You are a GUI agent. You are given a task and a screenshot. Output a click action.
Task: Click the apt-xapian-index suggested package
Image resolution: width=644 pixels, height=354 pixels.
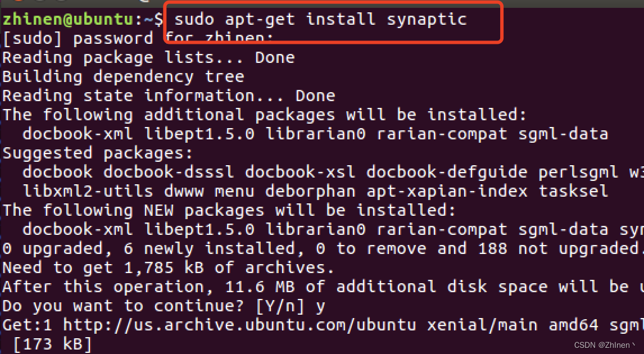[447, 191]
